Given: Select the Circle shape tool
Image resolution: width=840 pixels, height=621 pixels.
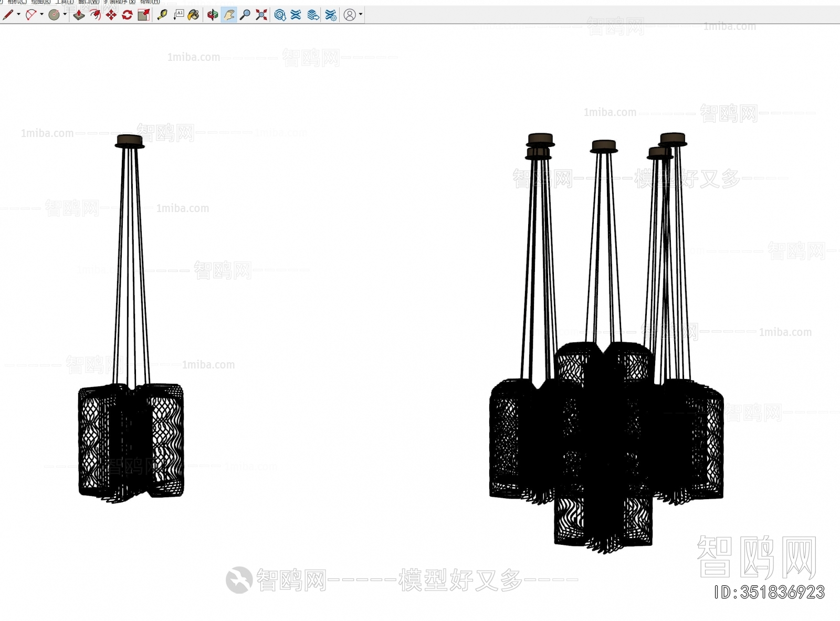Looking at the screenshot, I should click(54, 15).
